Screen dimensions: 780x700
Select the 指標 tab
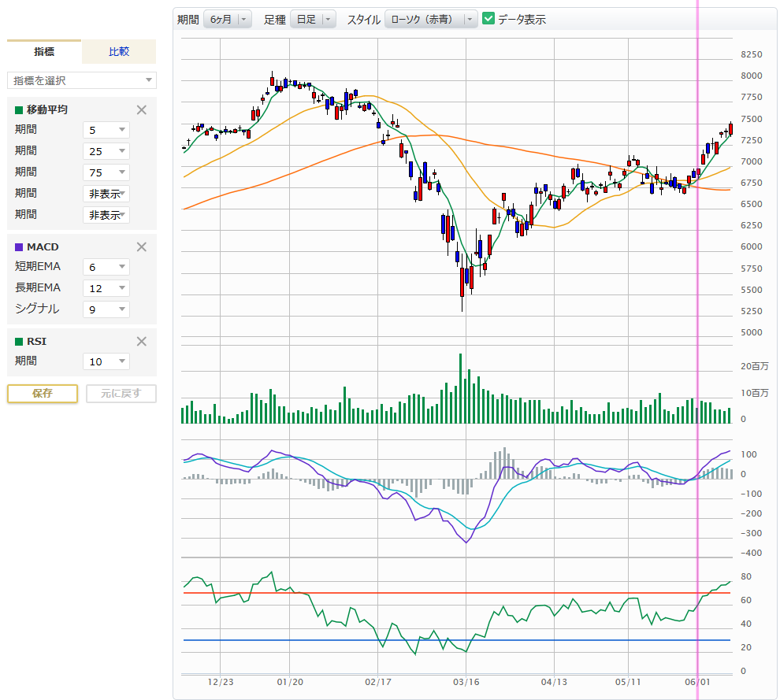tap(44, 52)
